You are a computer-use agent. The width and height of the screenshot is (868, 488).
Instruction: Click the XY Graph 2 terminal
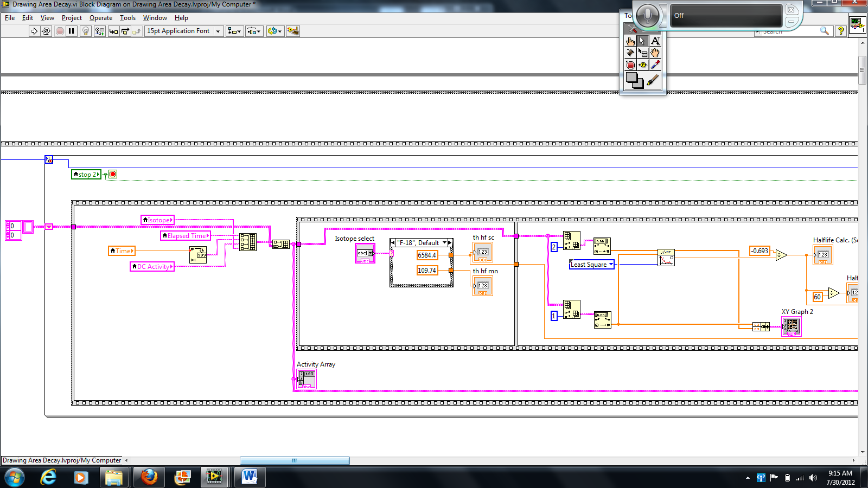[791, 326]
